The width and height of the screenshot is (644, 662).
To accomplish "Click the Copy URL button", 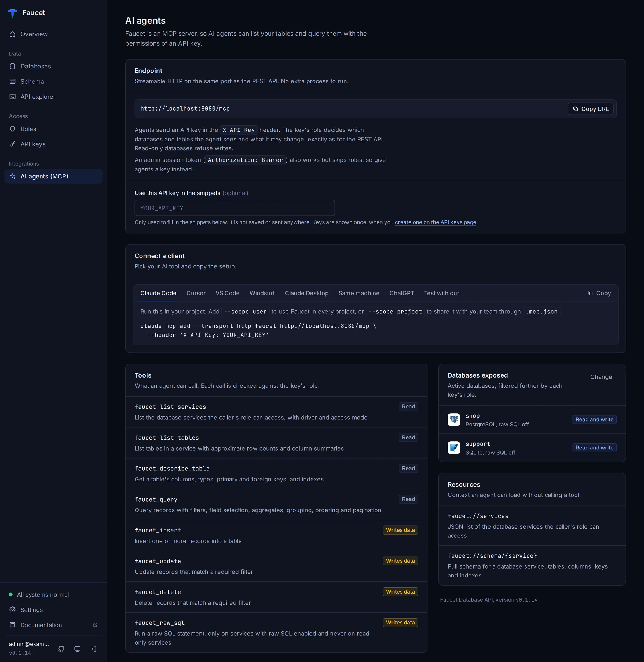I will pyautogui.click(x=590, y=109).
